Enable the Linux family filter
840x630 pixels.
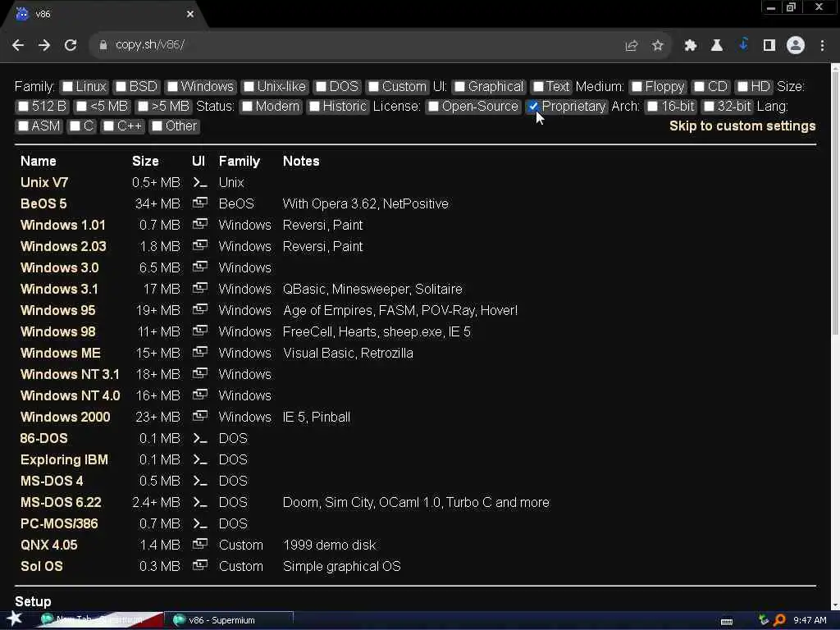67,87
